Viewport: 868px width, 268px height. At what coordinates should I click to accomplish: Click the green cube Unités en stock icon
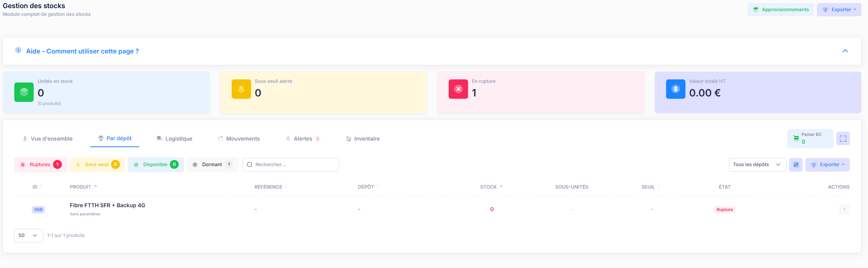click(x=24, y=92)
